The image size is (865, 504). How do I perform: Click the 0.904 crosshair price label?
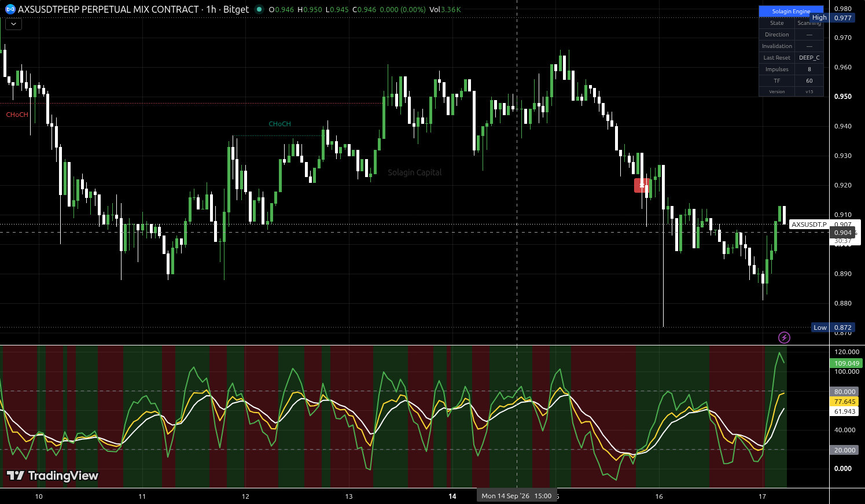(x=843, y=233)
